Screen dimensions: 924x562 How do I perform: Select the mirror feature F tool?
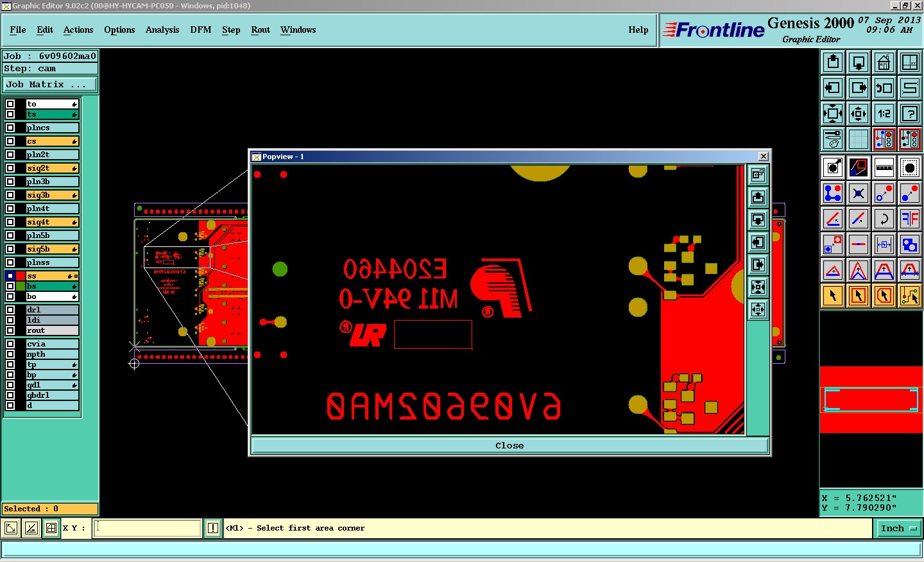(x=910, y=219)
